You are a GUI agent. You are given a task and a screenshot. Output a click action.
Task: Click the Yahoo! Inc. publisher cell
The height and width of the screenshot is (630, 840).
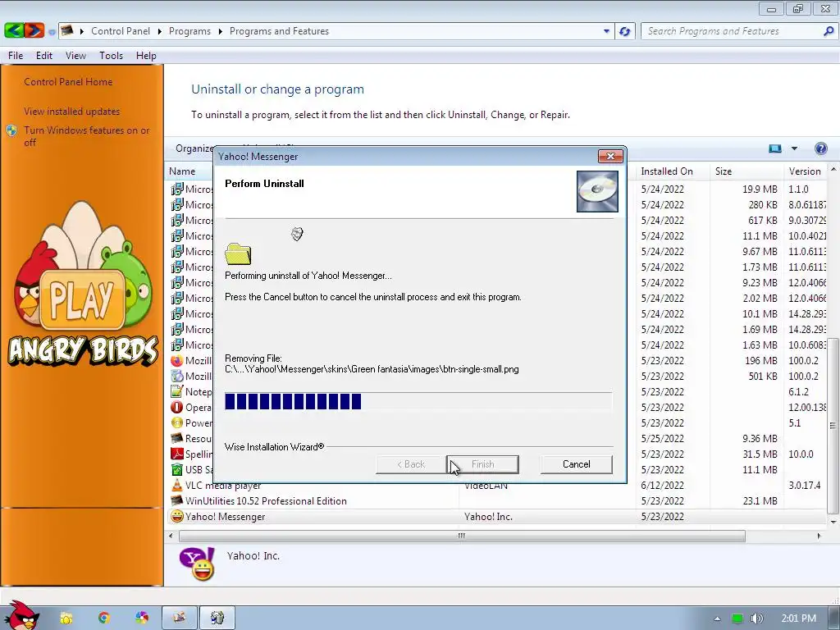pos(488,517)
